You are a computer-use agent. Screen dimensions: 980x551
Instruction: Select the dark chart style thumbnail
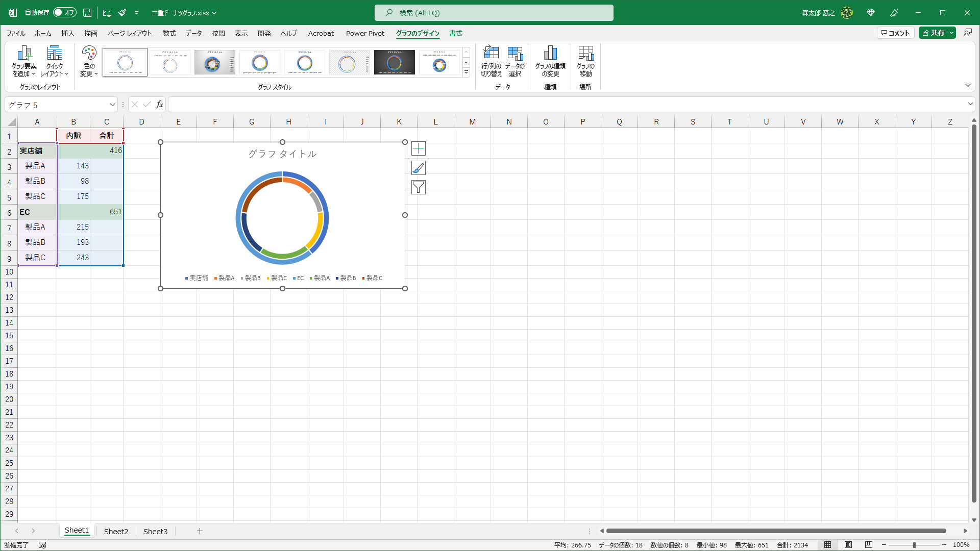click(394, 62)
